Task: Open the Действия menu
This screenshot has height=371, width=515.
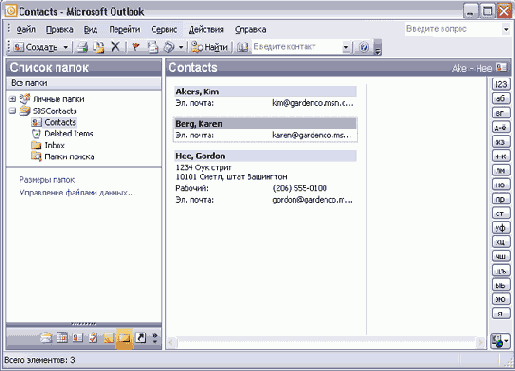Action: coord(206,30)
